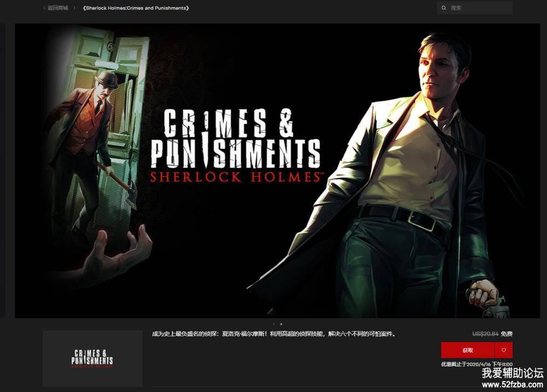Open the www.52fzba.com watermark link
Viewport: 547px width, 392px height.
pos(513,385)
